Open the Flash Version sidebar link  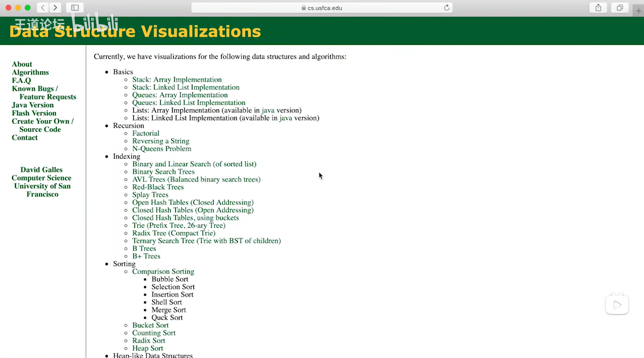[x=34, y=113]
